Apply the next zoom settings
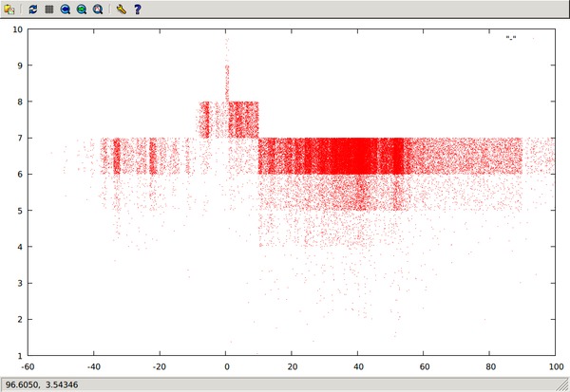This screenshot has height=392, width=570. click(x=82, y=9)
